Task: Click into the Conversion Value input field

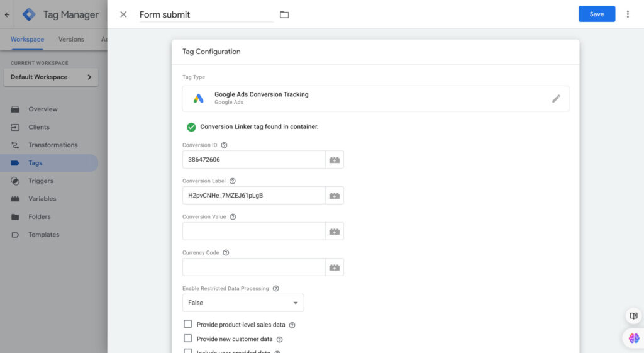Action: 253,232
